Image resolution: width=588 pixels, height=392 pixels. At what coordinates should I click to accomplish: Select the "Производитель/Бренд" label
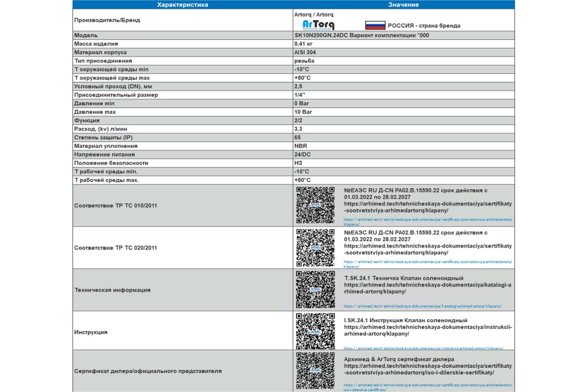tap(107, 20)
